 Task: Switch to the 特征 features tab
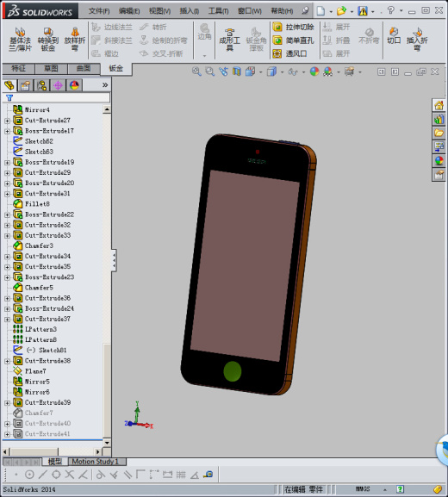19,68
